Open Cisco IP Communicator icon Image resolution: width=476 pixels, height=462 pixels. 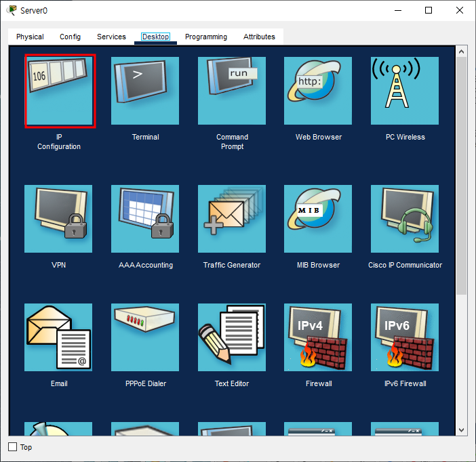click(405, 219)
